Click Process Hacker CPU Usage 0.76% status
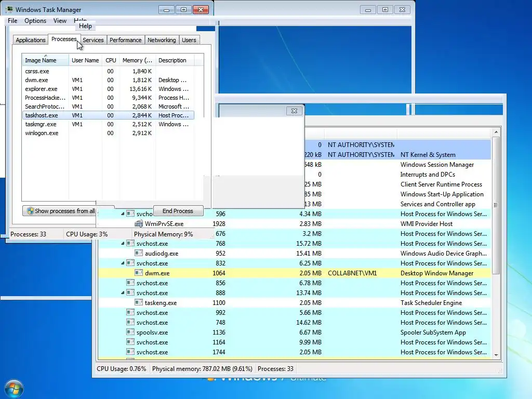532x399 pixels. pyautogui.click(x=121, y=369)
